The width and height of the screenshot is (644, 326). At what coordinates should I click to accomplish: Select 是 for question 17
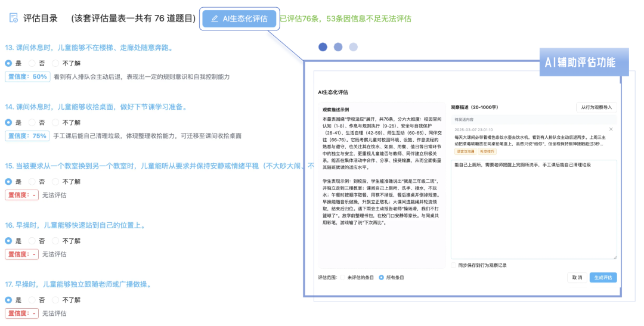(8, 300)
